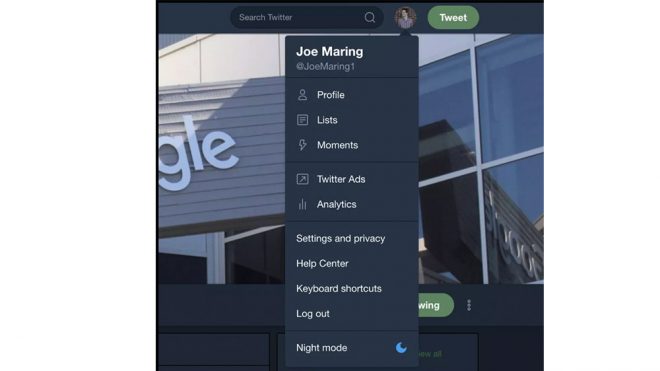Select Settings and privacy
Image resolution: width=660 pixels, height=371 pixels.
[x=341, y=238]
